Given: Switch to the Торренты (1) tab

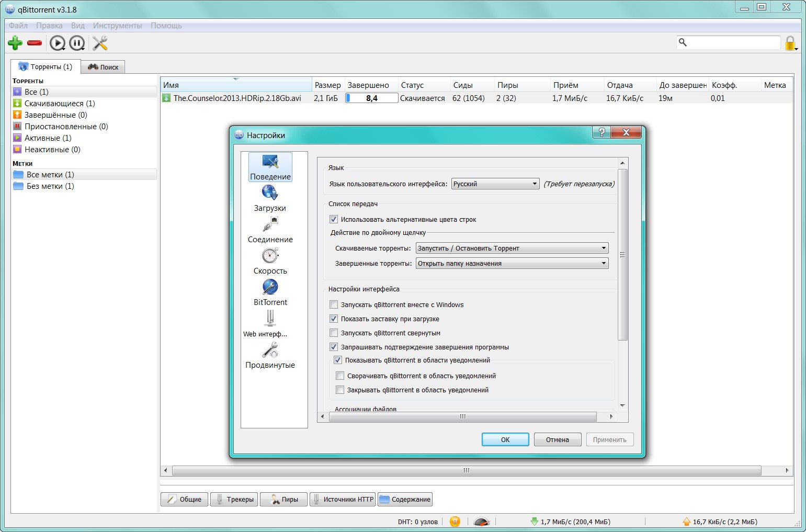Looking at the screenshot, I should click(x=46, y=66).
